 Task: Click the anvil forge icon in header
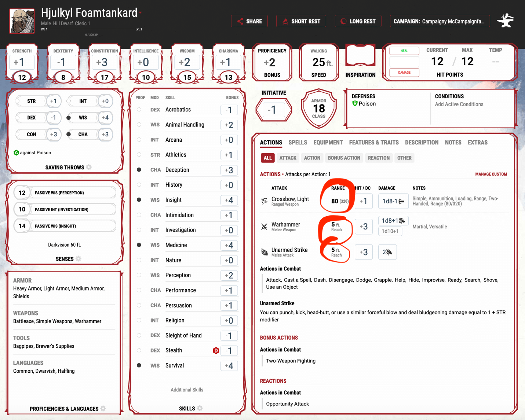(505, 21)
